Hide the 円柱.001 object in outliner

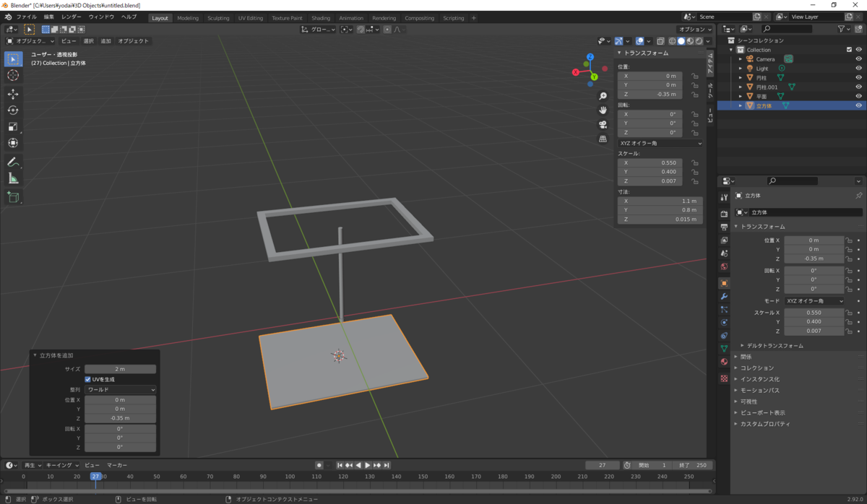[858, 87]
